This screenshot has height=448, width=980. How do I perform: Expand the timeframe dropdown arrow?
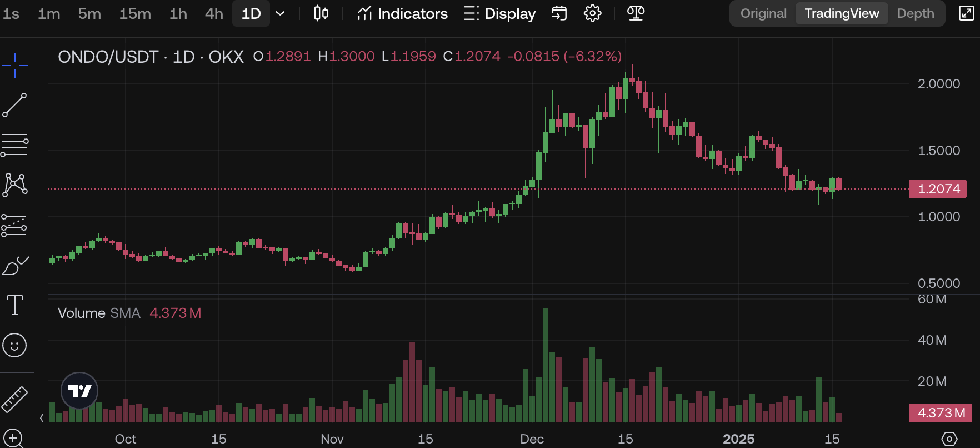click(281, 13)
